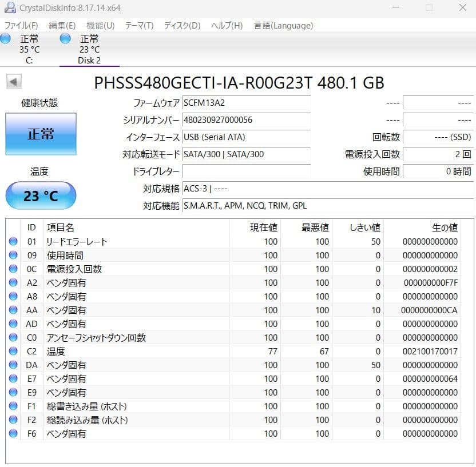Click status orb for ID C0 row

[x=13, y=337]
